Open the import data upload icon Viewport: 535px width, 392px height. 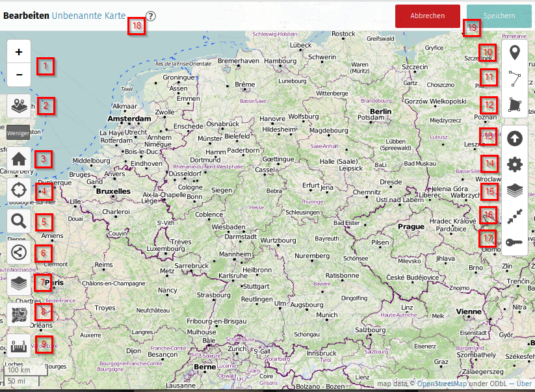tap(515, 138)
